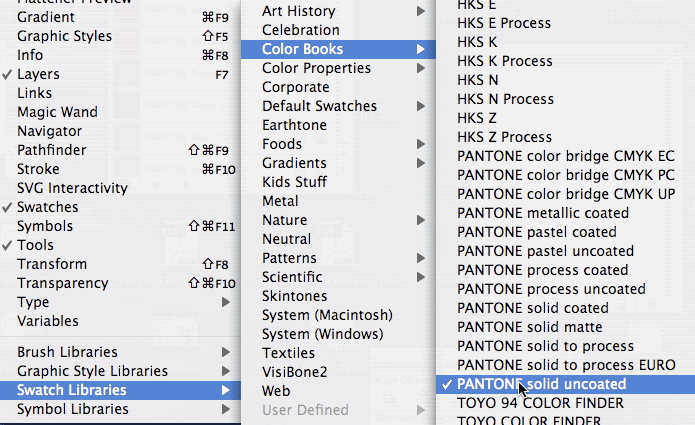Screen dimensions: 695x425
Task: Toggle the checked Swatches menu item
Action: point(120,207)
